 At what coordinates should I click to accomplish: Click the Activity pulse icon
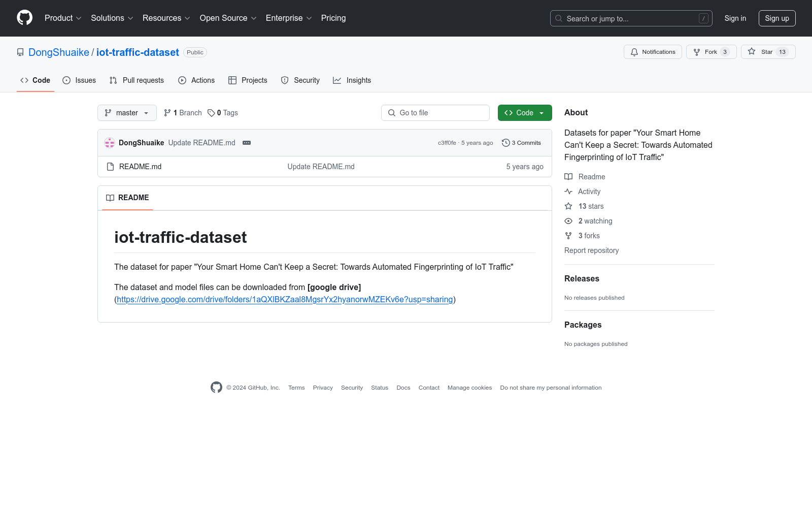(568, 192)
